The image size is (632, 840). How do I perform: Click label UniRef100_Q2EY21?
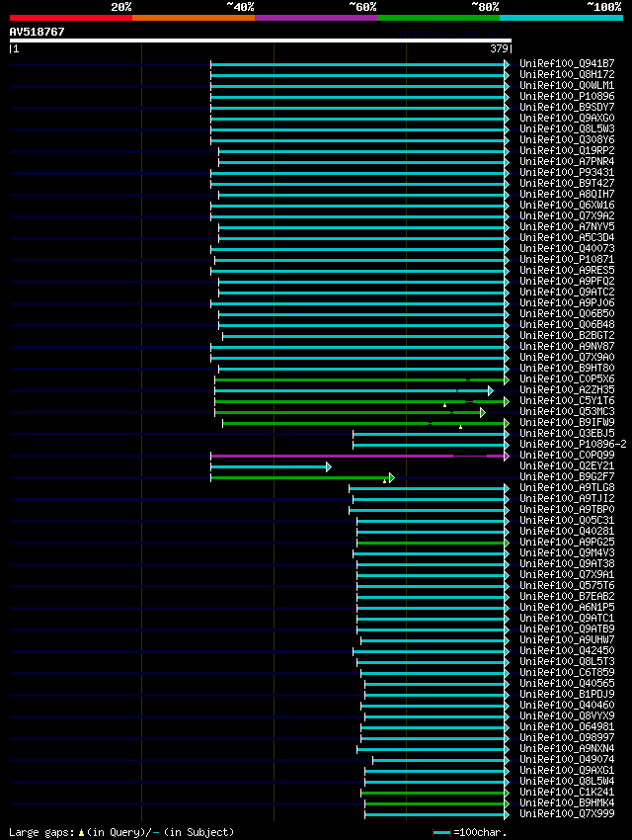[x=567, y=466]
